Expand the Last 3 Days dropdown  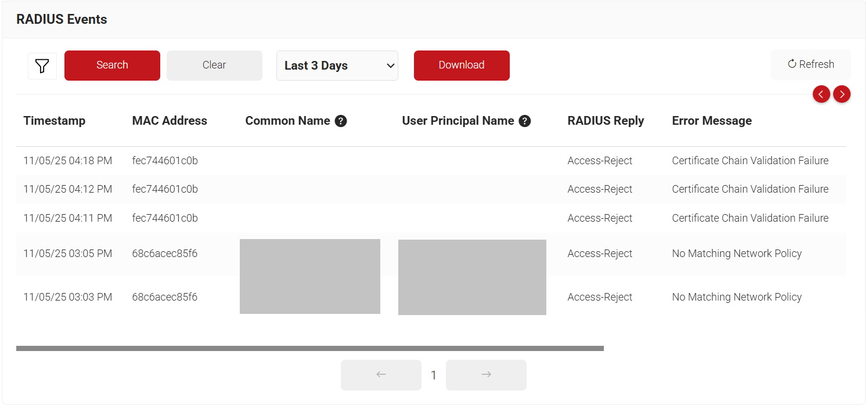tap(337, 66)
